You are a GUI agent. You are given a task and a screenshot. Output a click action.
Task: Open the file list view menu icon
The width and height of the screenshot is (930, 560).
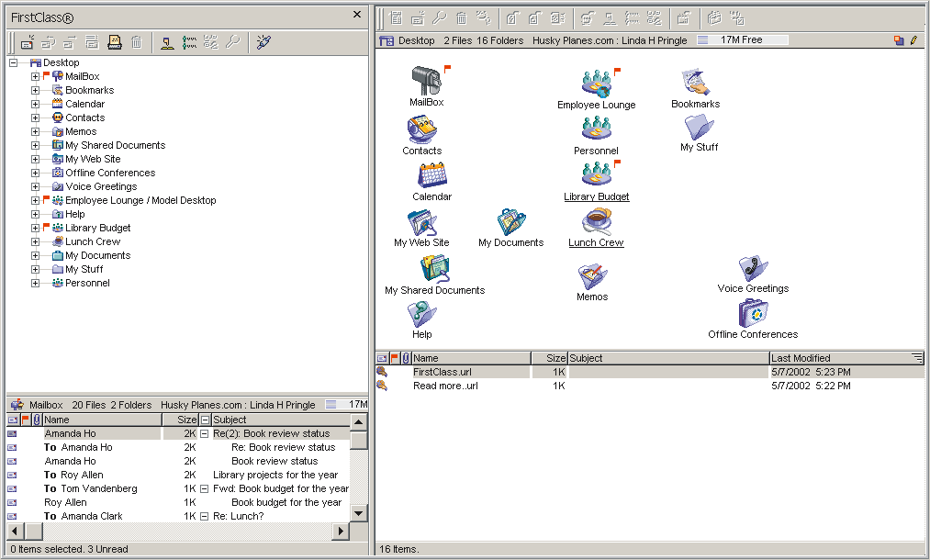(x=918, y=358)
